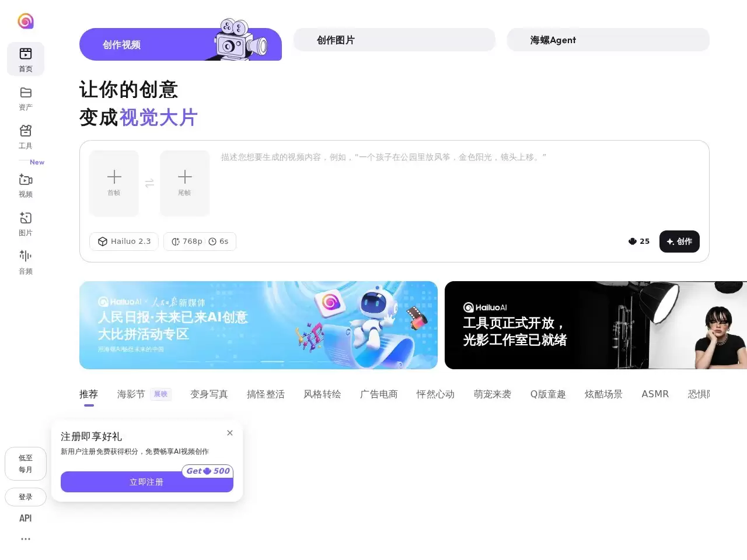The image size is (747, 560).
Task: Click the 登录 login button
Action: pyautogui.click(x=26, y=497)
